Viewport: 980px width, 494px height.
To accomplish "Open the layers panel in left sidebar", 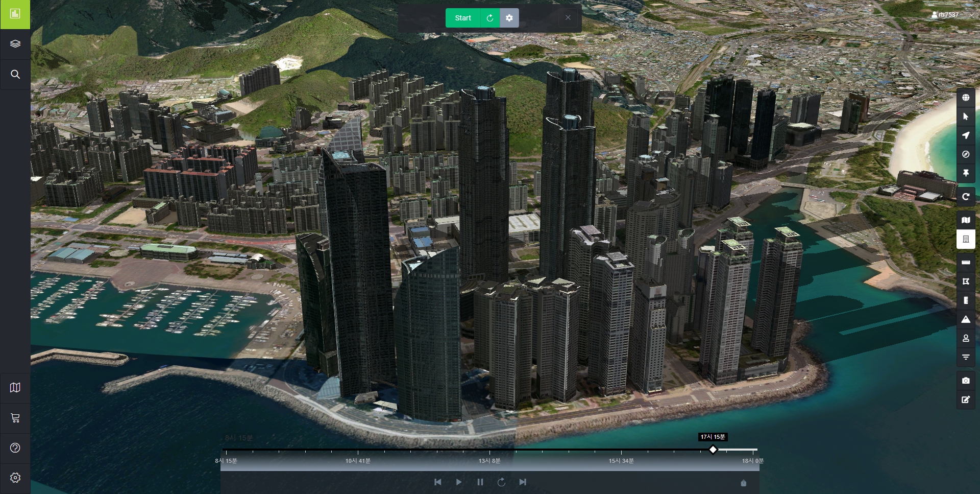I will (15, 44).
